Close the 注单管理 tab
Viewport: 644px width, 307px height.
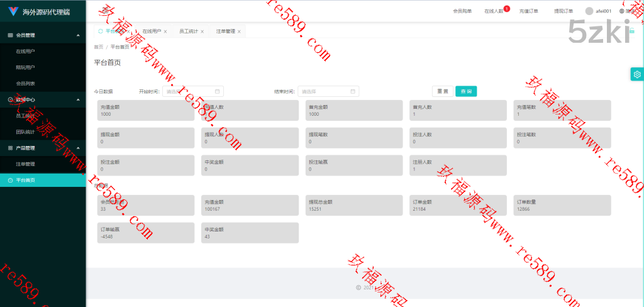coord(239,31)
